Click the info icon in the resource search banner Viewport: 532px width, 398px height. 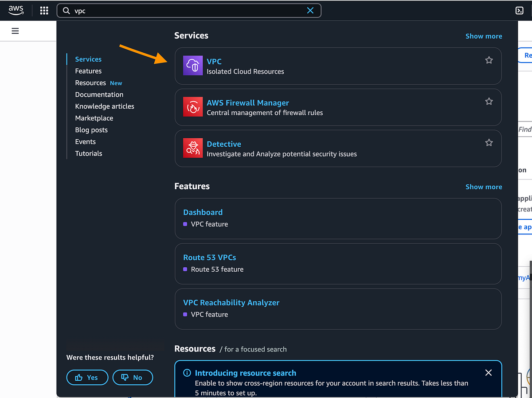(x=187, y=373)
